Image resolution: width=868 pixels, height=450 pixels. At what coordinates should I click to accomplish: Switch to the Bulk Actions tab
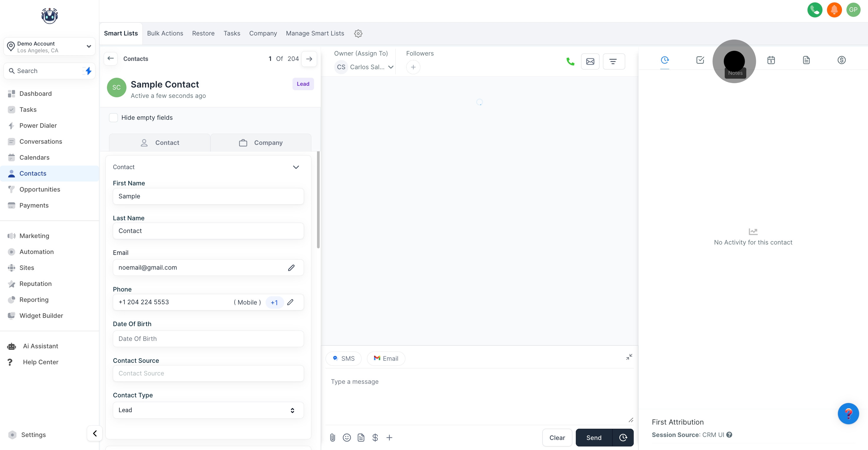click(x=165, y=33)
